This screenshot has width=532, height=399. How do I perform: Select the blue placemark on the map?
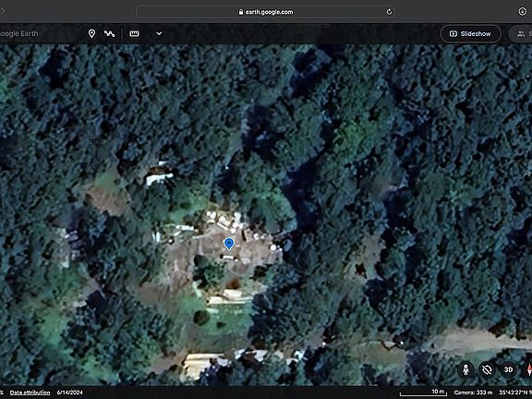tap(229, 244)
